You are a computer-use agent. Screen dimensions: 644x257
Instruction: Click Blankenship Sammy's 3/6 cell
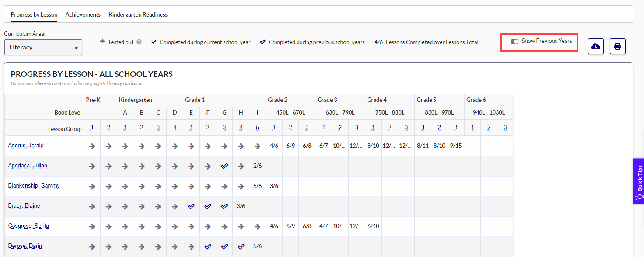click(x=274, y=186)
